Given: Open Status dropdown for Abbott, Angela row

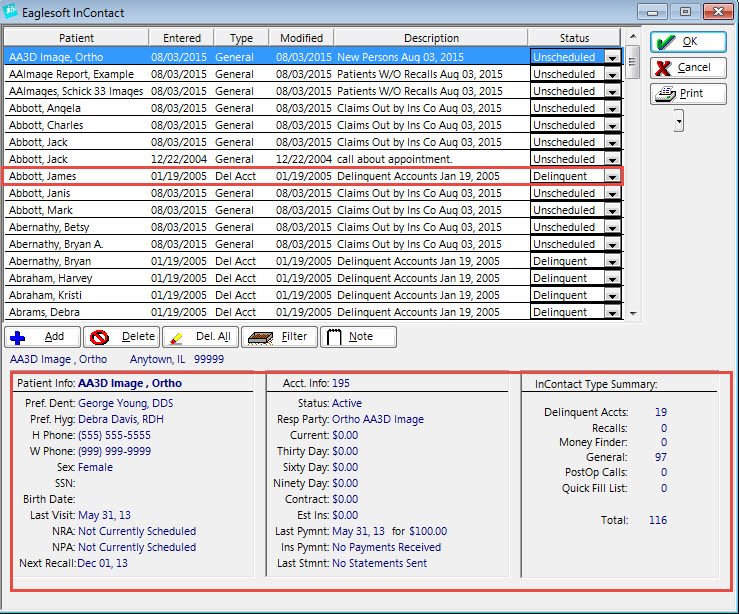Looking at the screenshot, I should pyautogui.click(x=612, y=109).
